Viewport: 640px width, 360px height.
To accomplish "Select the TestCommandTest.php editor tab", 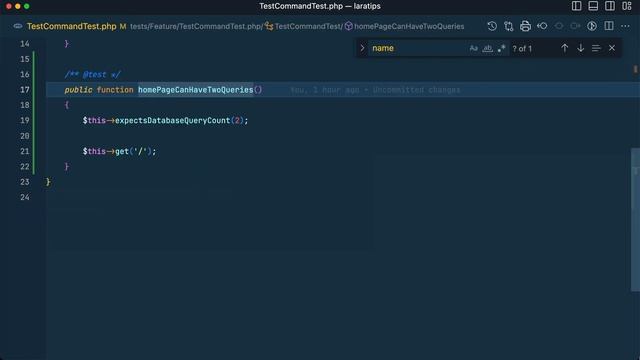I will point(71,26).
